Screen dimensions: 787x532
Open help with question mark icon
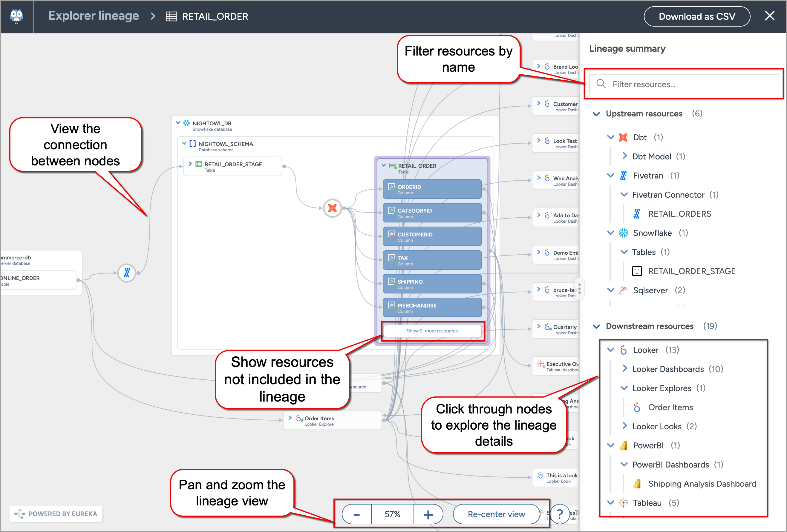point(559,514)
